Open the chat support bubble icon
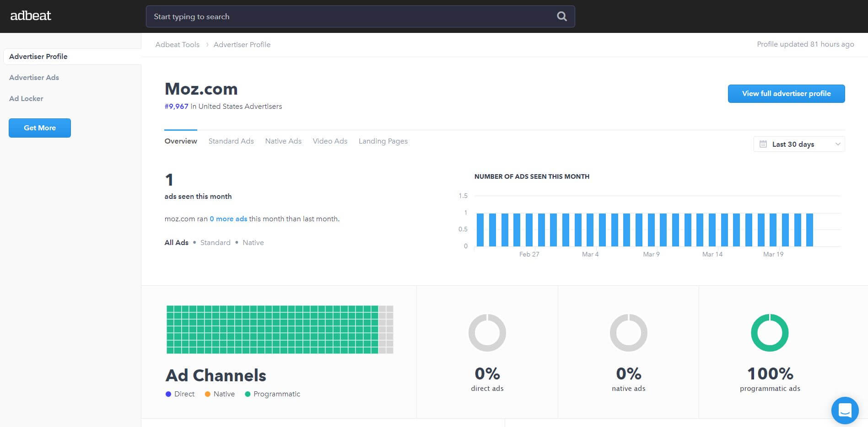The height and width of the screenshot is (427, 868). tap(845, 410)
